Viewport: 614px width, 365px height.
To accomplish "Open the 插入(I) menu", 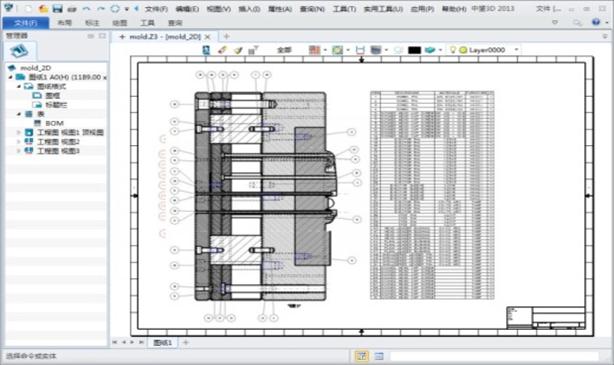I will tap(249, 9).
